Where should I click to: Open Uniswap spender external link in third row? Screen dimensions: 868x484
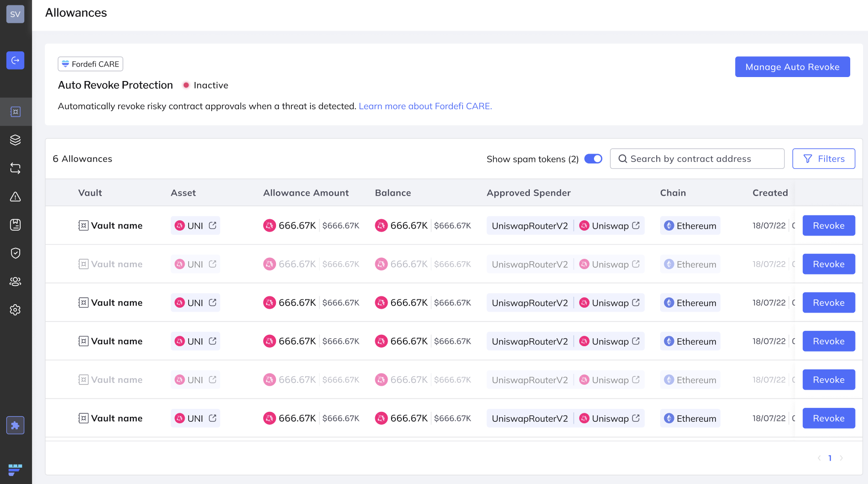pyautogui.click(x=636, y=302)
